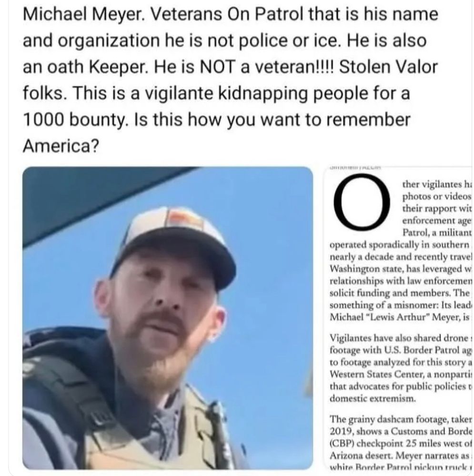The image size is (474, 476).
Task: Click the word "America?" ending the post
Action: click(61, 146)
